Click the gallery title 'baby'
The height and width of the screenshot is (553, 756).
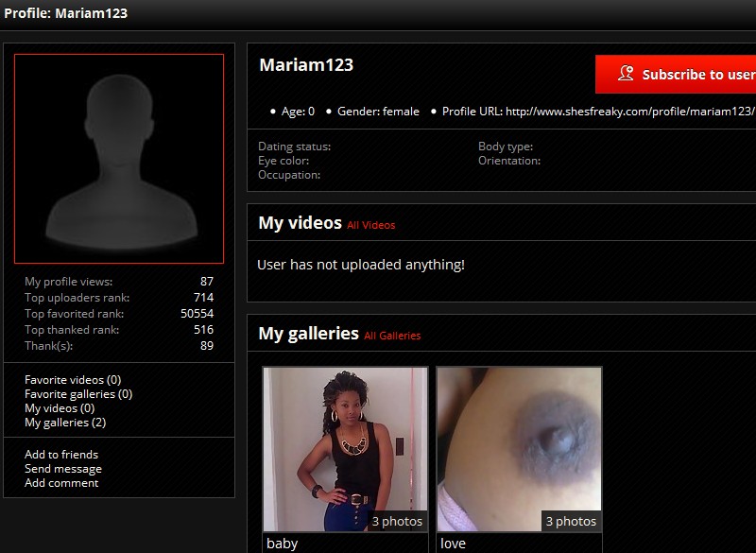tap(282, 544)
